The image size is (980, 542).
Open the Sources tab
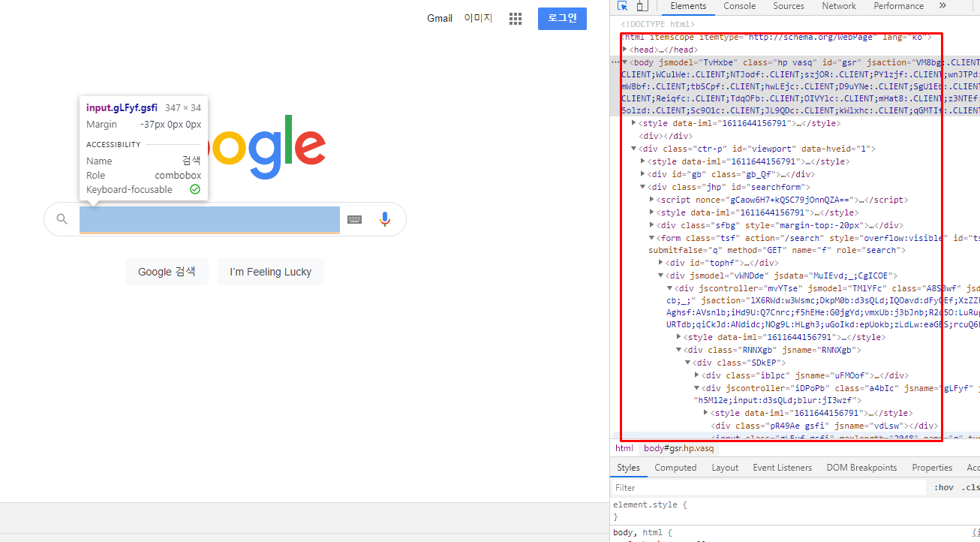point(789,6)
